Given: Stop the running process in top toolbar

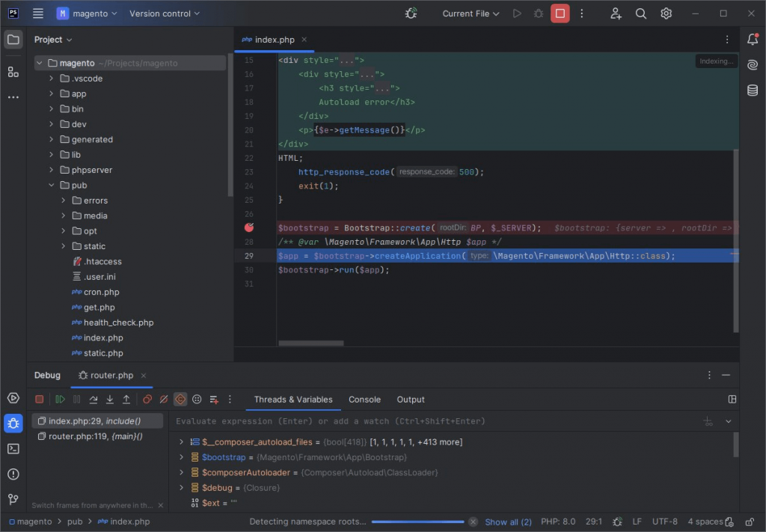Looking at the screenshot, I should [x=560, y=13].
